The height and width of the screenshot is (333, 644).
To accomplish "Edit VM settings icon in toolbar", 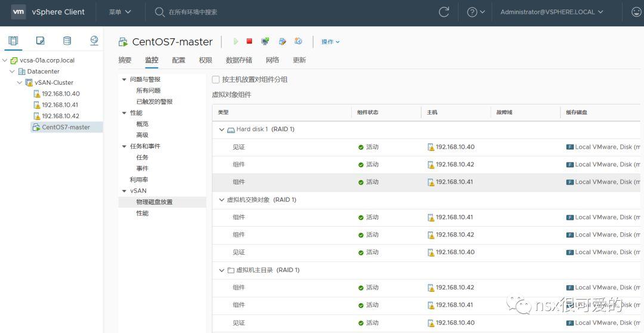I will pos(282,41).
